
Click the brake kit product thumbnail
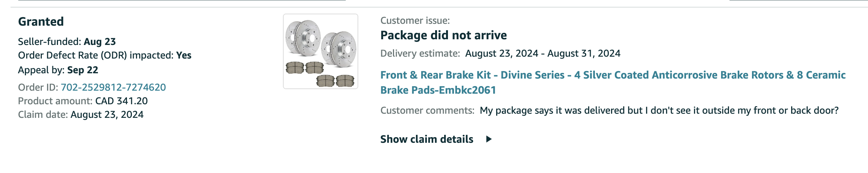click(321, 51)
